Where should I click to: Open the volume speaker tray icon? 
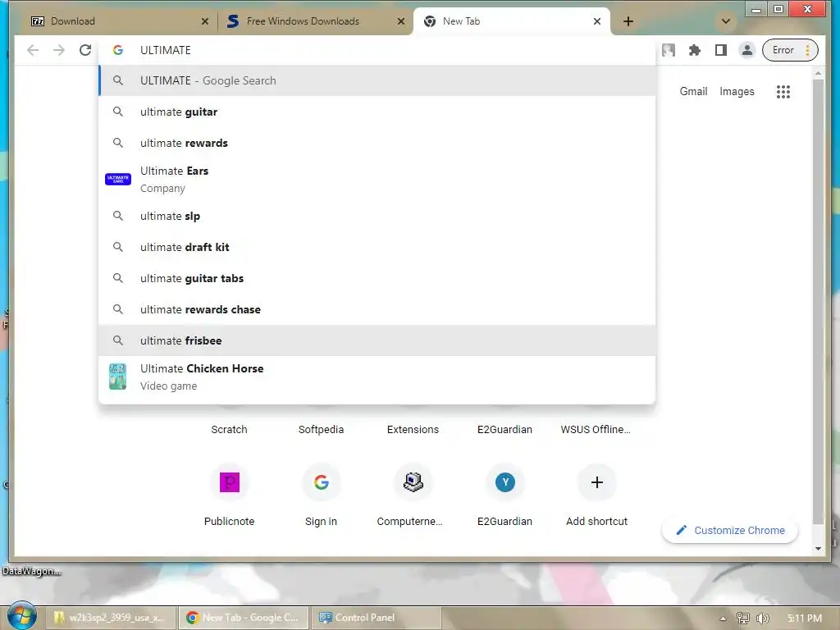pyautogui.click(x=763, y=619)
